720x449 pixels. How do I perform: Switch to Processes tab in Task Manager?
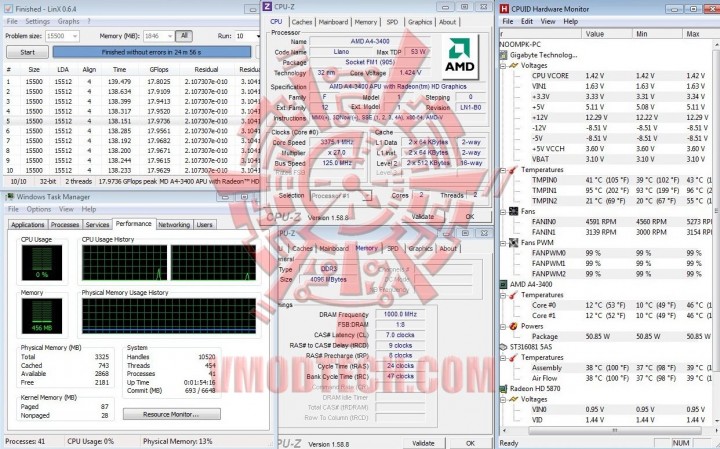[x=65, y=224]
